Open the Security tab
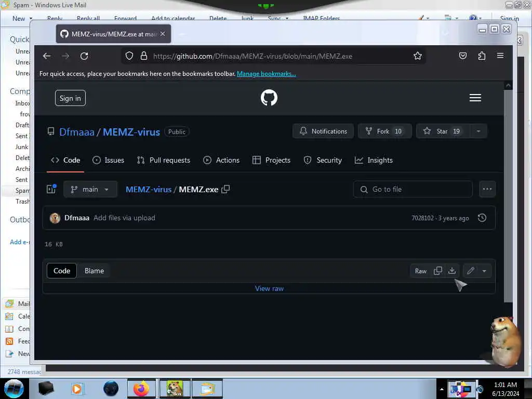 pyautogui.click(x=322, y=160)
